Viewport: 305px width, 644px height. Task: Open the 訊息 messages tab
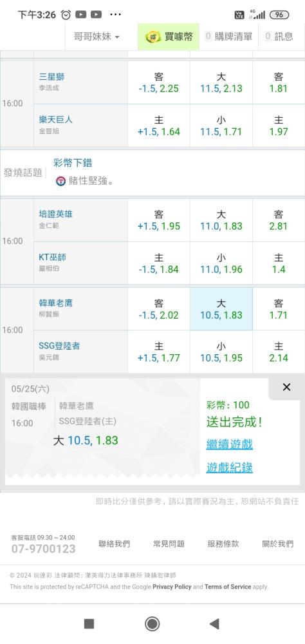coord(279,37)
